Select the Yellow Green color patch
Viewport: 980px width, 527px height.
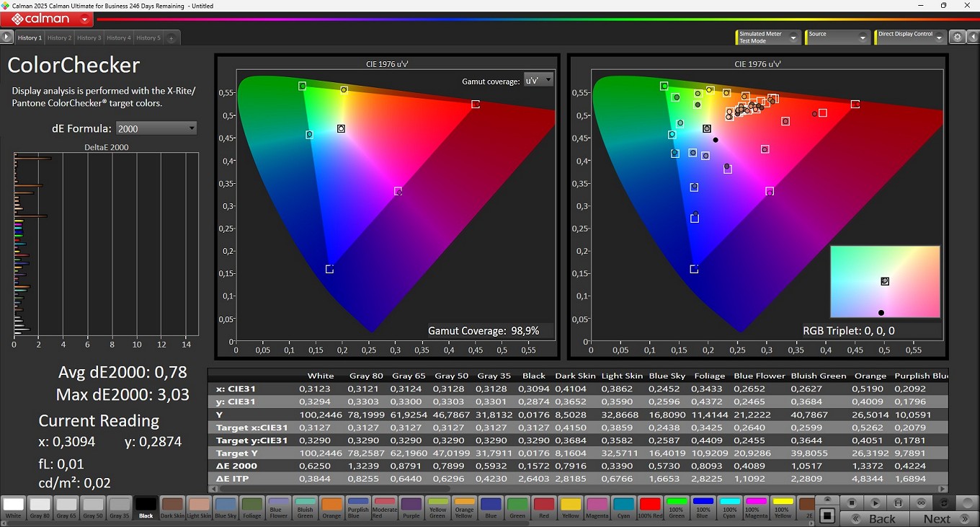tap(437, 506)
